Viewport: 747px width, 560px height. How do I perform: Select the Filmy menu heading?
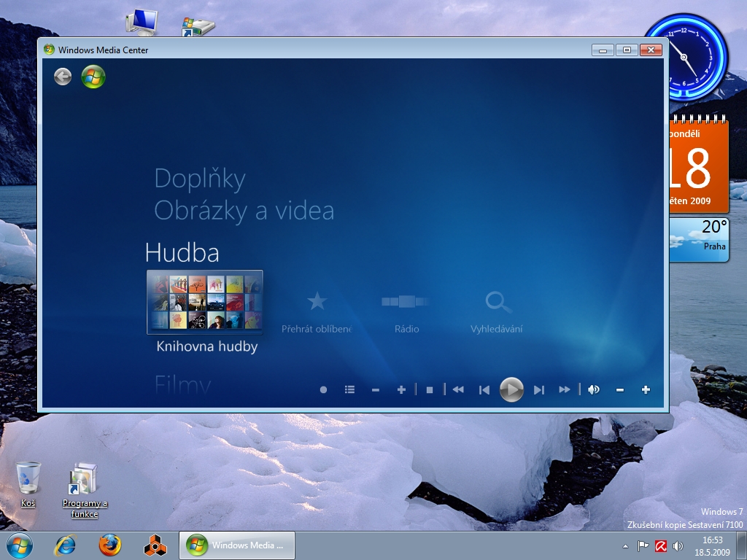(x=183, y=384)
